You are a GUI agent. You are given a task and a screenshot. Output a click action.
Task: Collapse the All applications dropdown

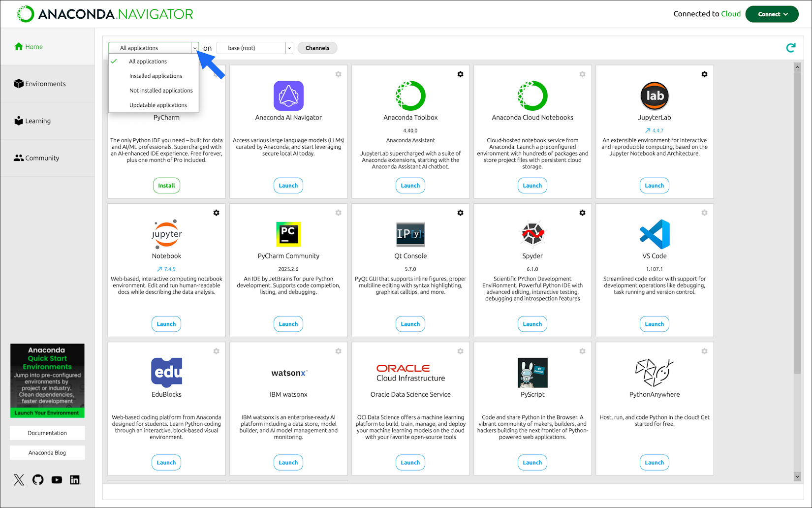pyautogui.click(x=195, y=48)
